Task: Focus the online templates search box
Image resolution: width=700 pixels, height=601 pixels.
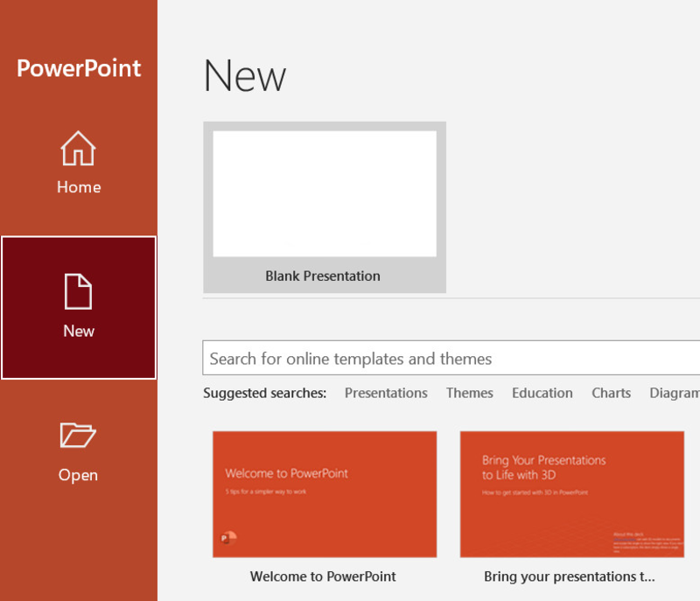Action: pos(451,359)
